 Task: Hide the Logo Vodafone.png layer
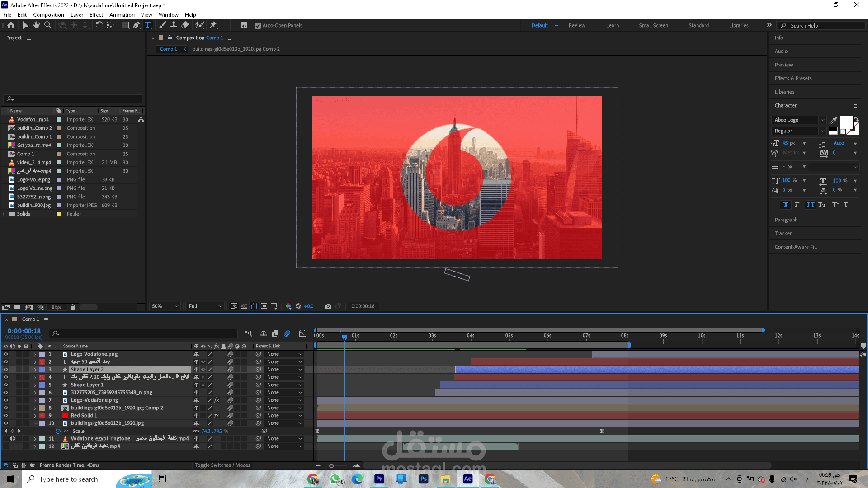[6, 354]
